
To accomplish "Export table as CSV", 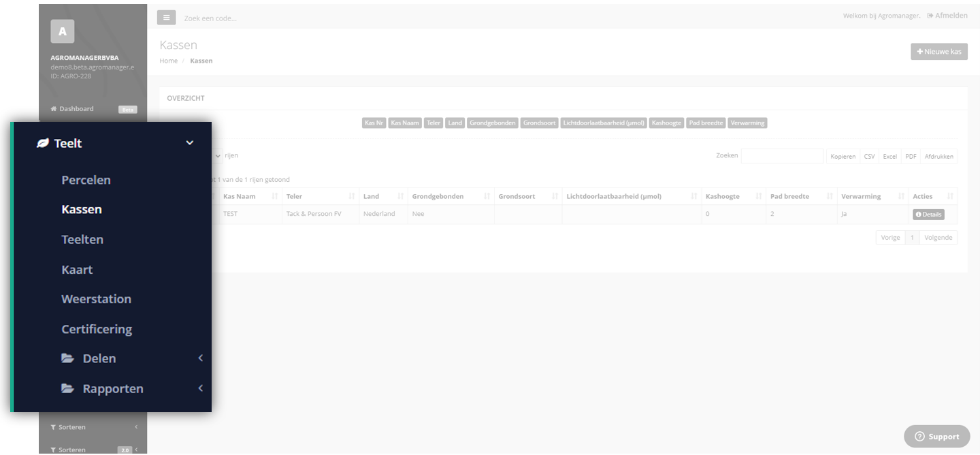I will coord(869,156).
